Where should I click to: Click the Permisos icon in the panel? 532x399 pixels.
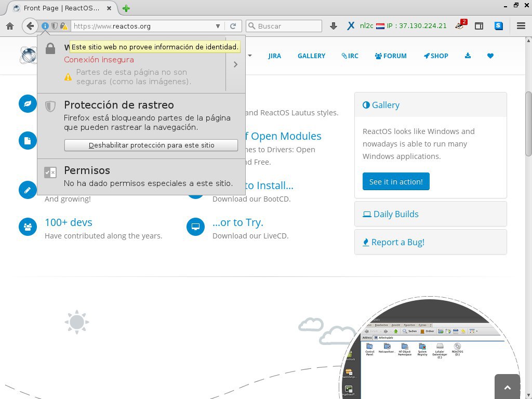(50, 172)
